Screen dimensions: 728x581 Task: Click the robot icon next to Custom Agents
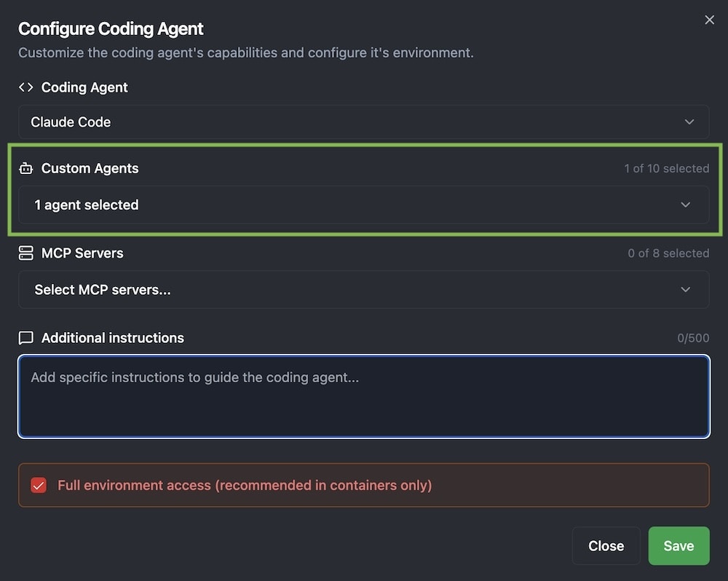[25, 168]
